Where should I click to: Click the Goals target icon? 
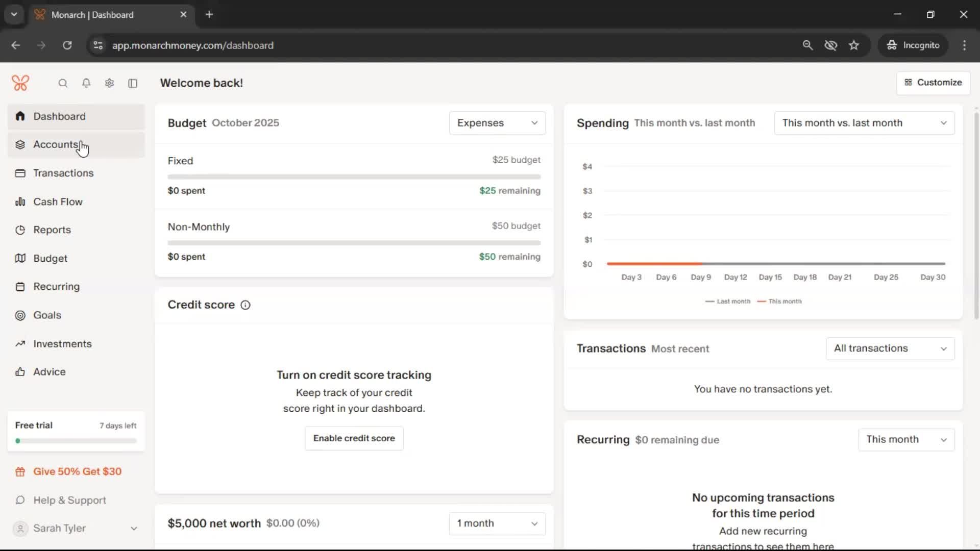20,315
